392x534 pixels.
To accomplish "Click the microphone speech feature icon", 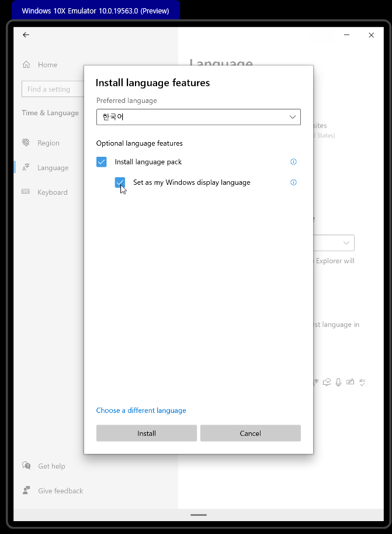I will tap(338, 382).
